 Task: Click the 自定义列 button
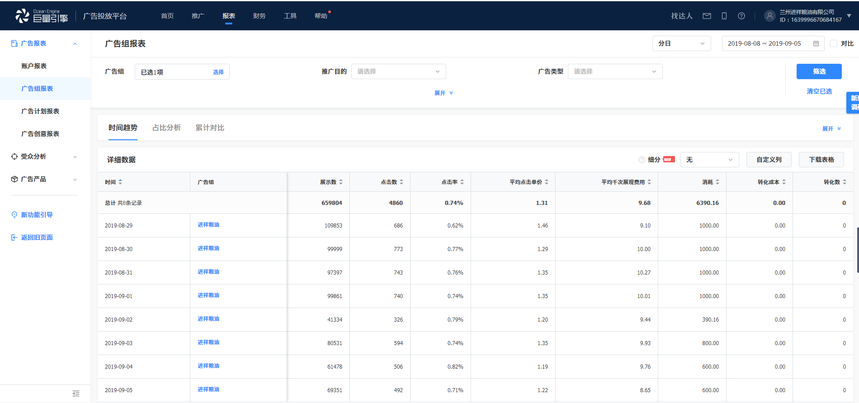click(769, 160)
